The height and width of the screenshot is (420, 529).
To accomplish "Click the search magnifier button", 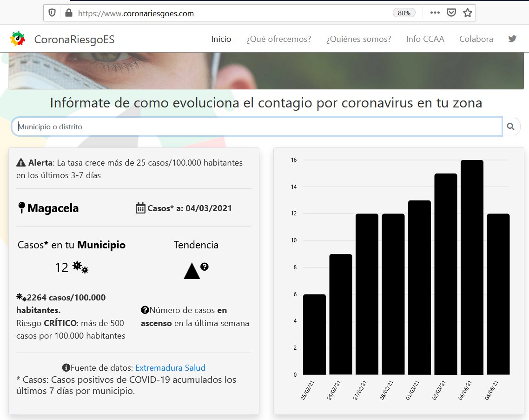I will coord(511,127).
